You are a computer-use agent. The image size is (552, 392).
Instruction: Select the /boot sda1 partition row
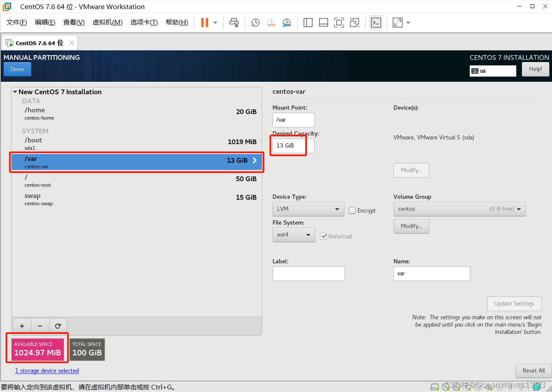137,144
